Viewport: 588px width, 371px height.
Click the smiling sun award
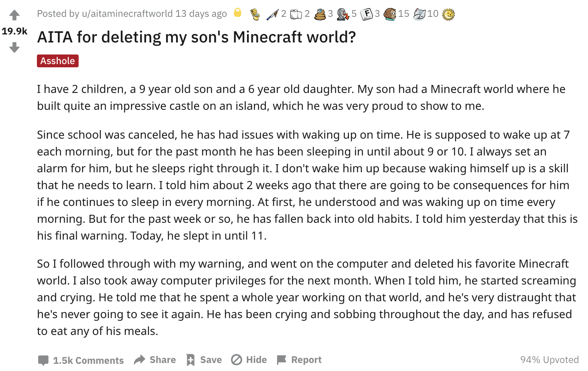click(x=448, y=14)
